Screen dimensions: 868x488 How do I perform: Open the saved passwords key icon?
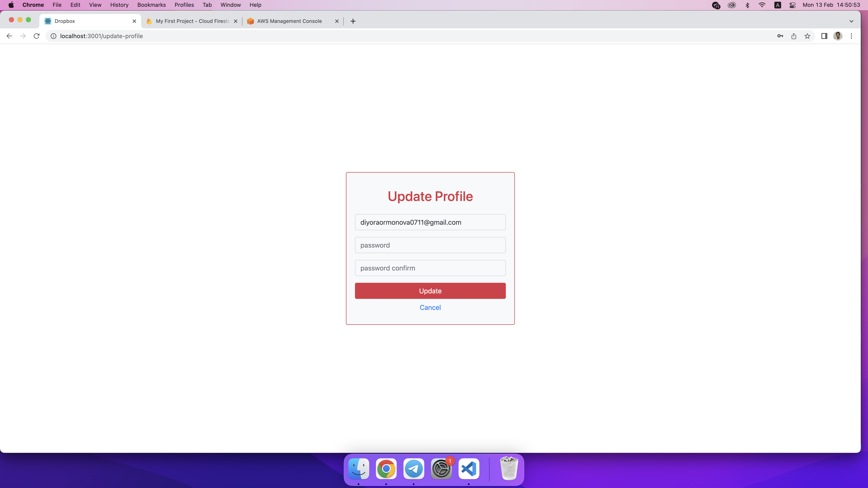click(780, 36)
